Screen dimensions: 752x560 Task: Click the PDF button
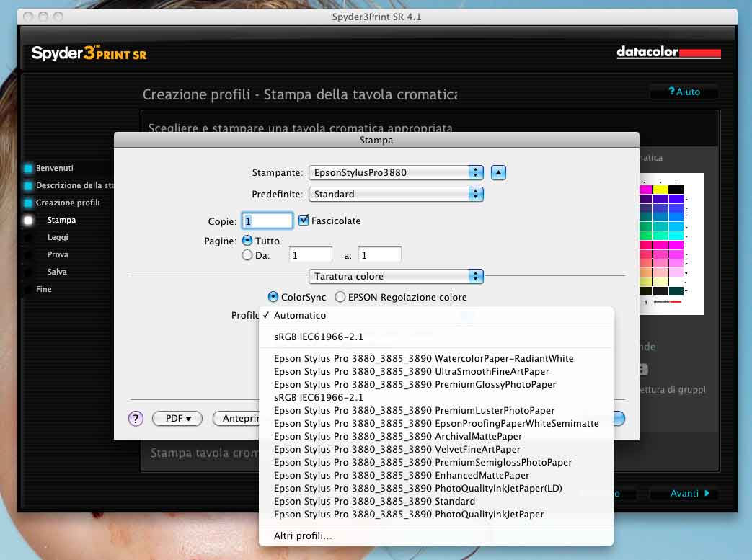177,419
